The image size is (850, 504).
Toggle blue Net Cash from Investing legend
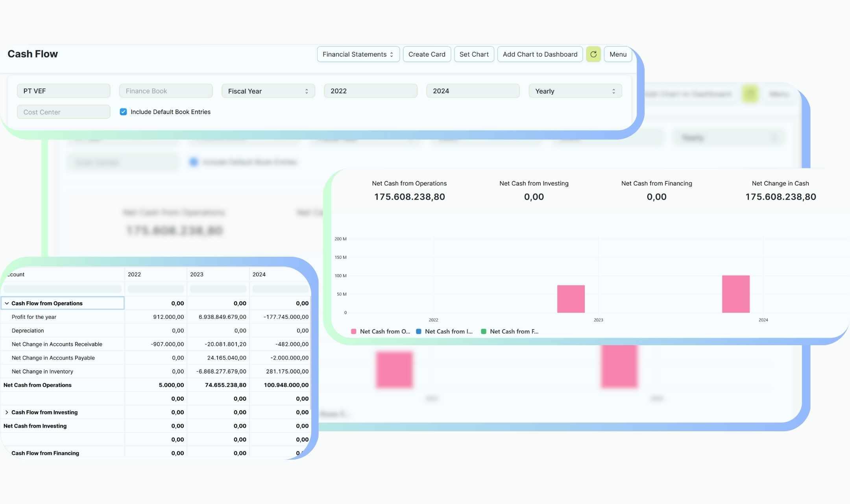[445, 331]
